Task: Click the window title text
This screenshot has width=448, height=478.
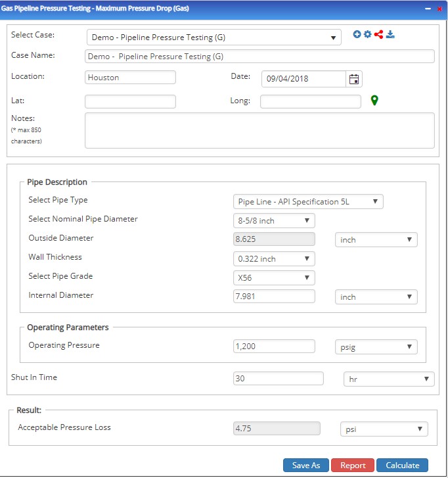Action: pyautogui.click(x=95, y=9)
